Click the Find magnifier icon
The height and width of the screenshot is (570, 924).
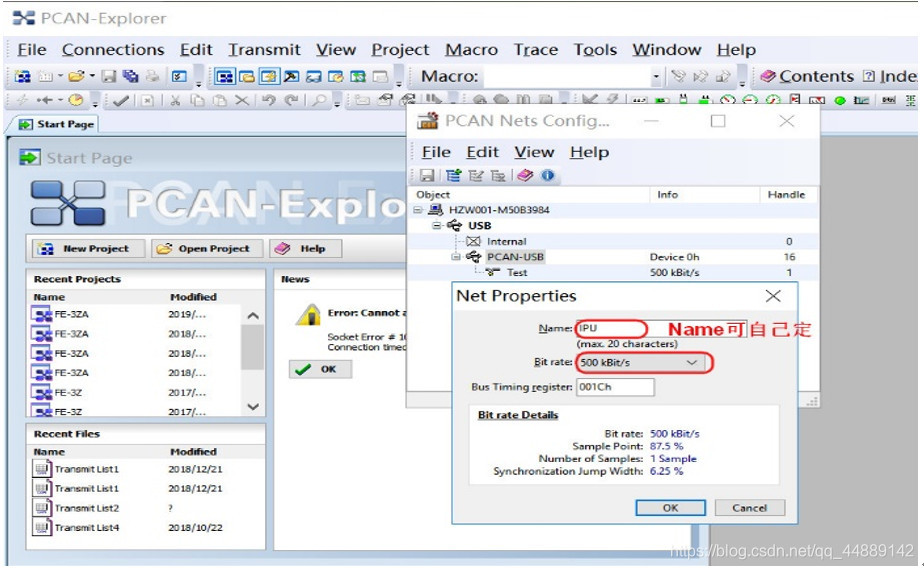(x=319, y=100)
